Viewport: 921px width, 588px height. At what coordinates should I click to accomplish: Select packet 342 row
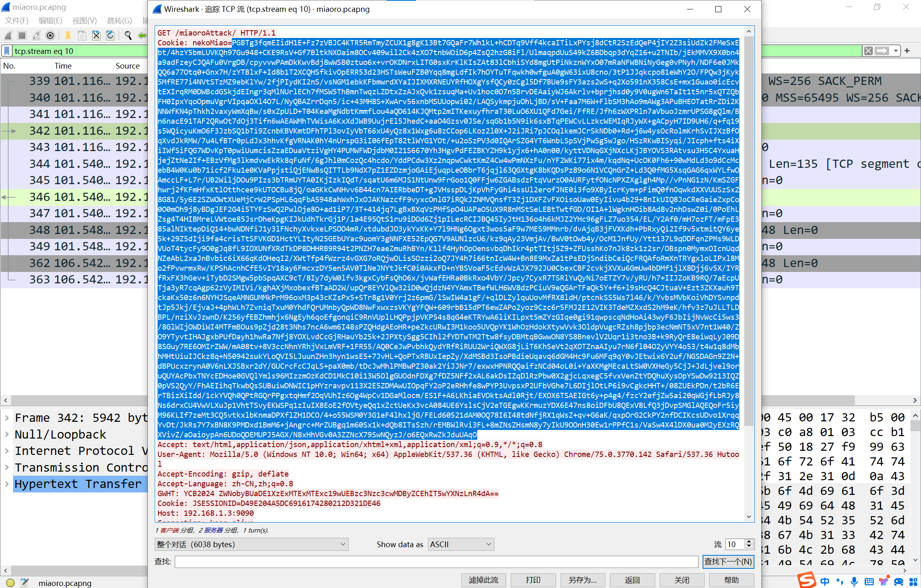click(74, 131)
